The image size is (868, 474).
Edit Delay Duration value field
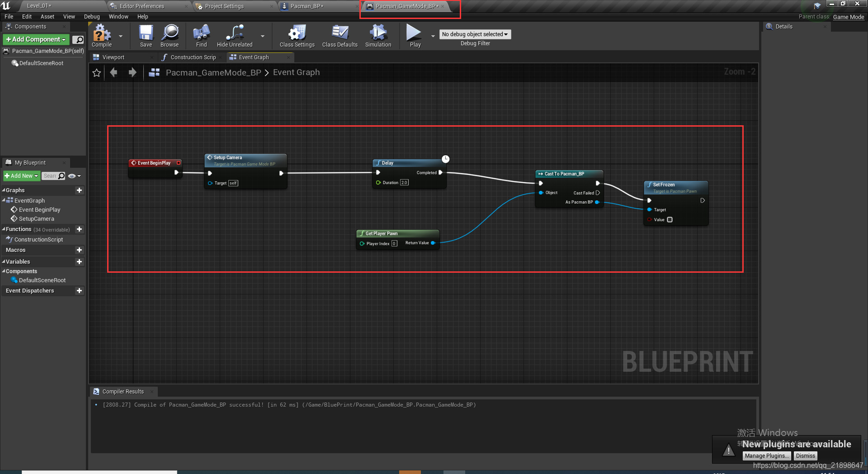click(404, 183)
